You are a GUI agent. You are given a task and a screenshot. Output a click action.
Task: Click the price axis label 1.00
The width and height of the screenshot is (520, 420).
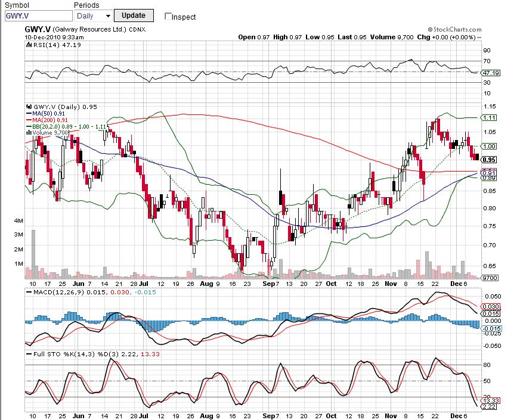(490, 146)
